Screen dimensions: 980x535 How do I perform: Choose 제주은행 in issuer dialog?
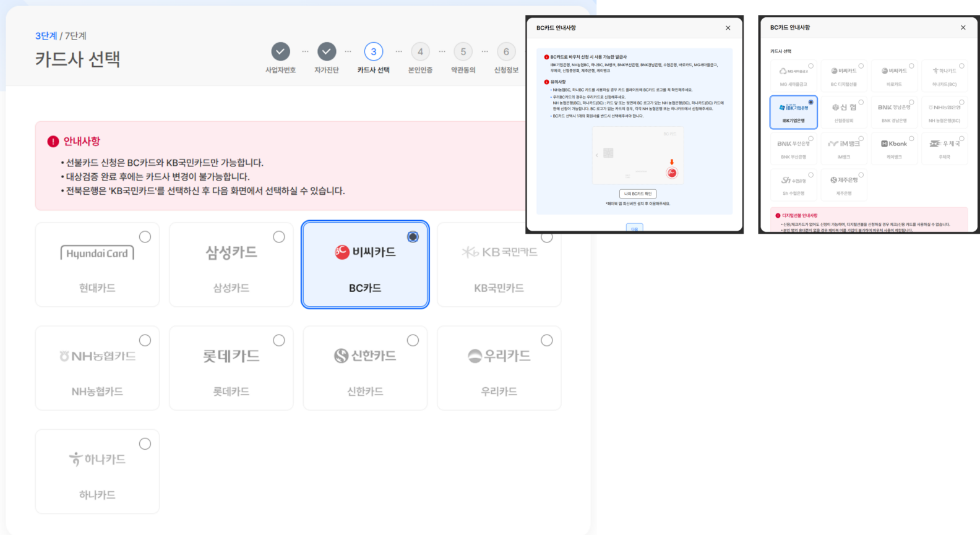tap(844, 185)
